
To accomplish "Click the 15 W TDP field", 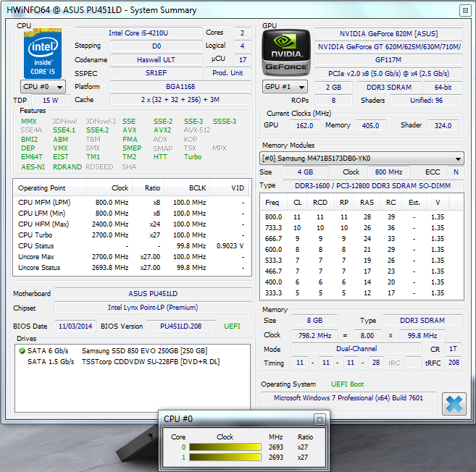I will click(x=51, y=100).
